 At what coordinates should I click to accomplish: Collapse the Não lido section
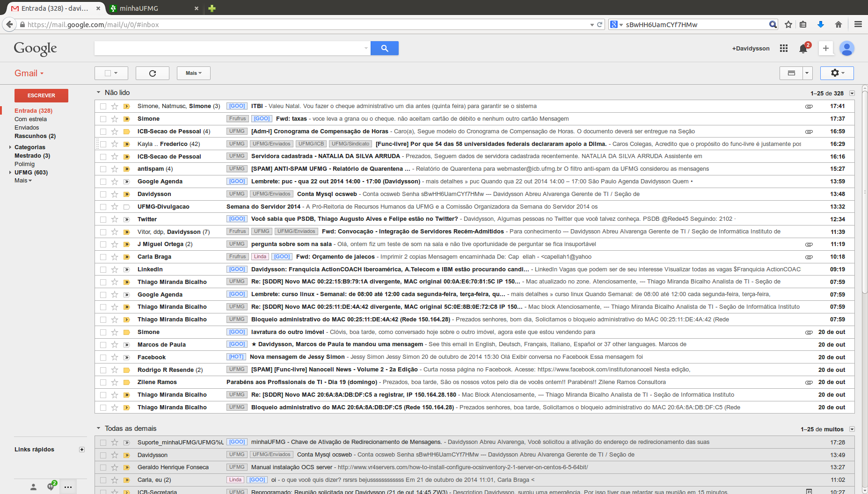pos(98,93)
